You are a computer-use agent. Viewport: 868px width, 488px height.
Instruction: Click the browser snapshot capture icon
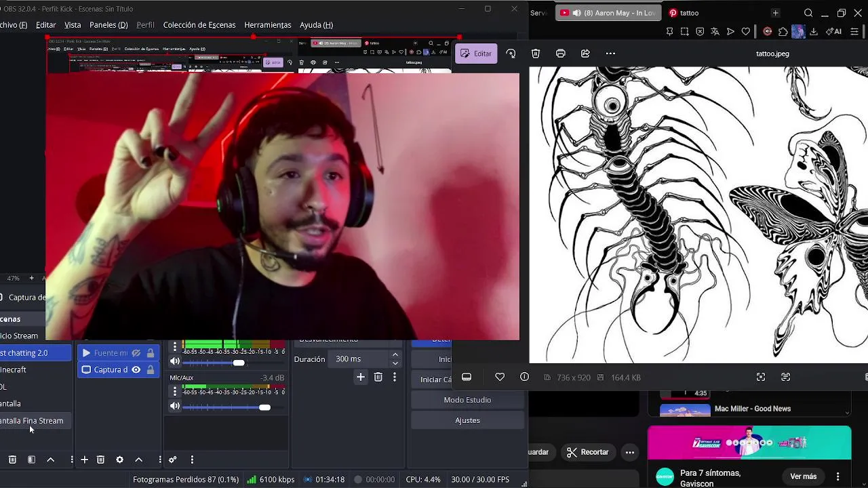pyautogui.click(x=685, y=31)
